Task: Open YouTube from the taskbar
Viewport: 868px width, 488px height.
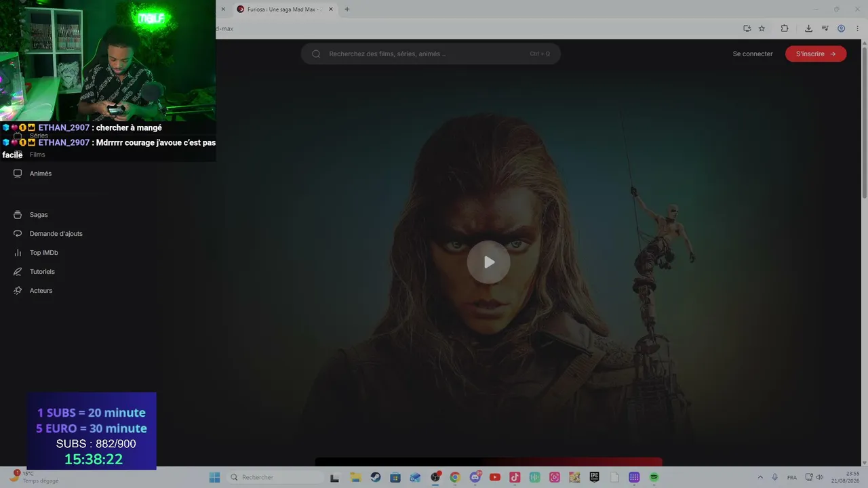Action: click(495, 477)
